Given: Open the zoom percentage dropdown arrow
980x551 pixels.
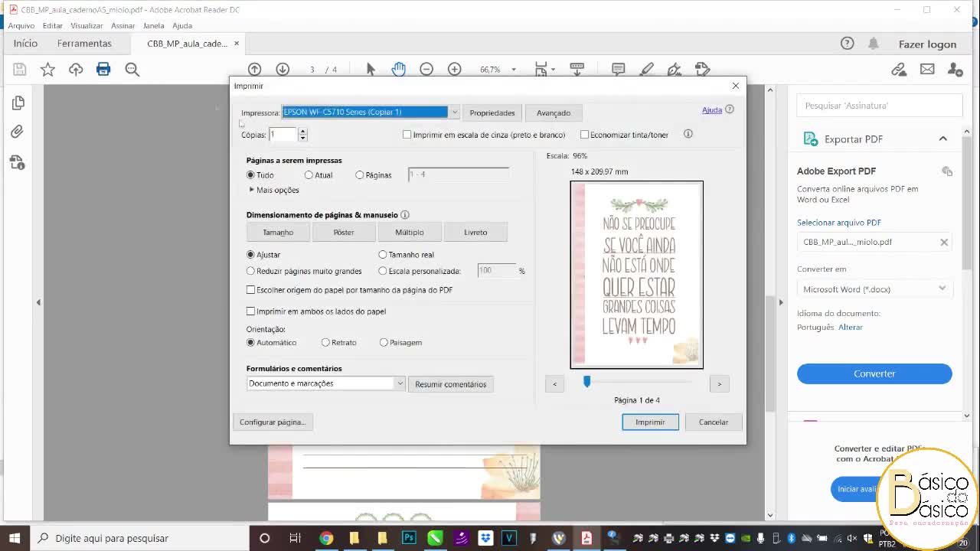Looking at the screenshot, I should click(x=514, y=70).
